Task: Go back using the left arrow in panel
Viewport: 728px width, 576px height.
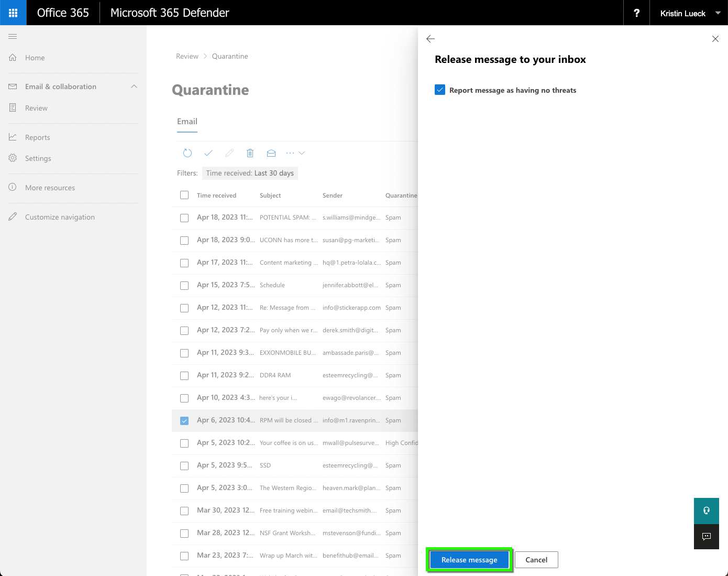Action: 431,39
